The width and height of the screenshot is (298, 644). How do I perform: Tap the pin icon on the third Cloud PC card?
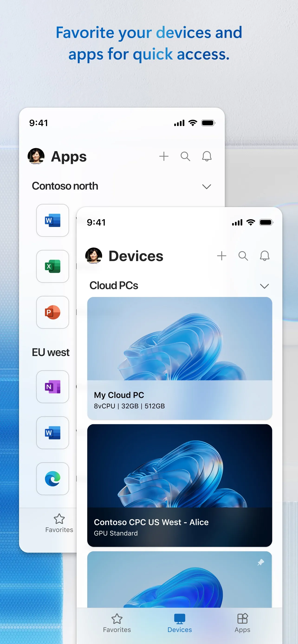click(x=261, y=562)
